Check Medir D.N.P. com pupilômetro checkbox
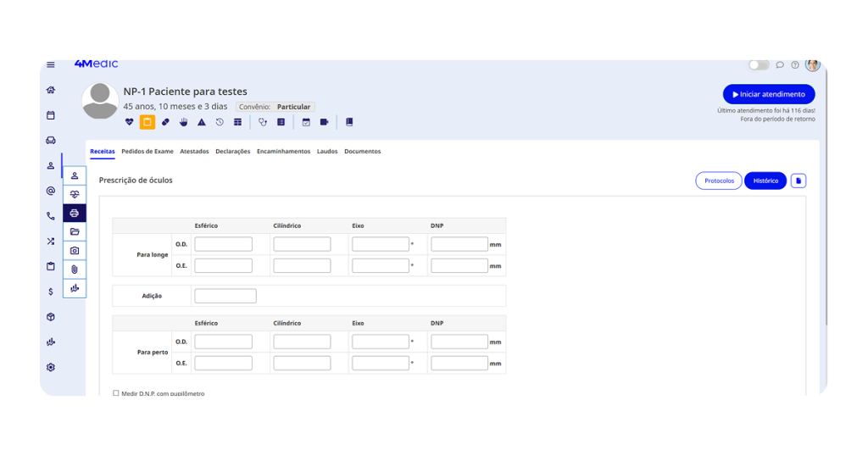Image resolution: width=868 pixels, height=456 pixels. click(x=116, y=393)
